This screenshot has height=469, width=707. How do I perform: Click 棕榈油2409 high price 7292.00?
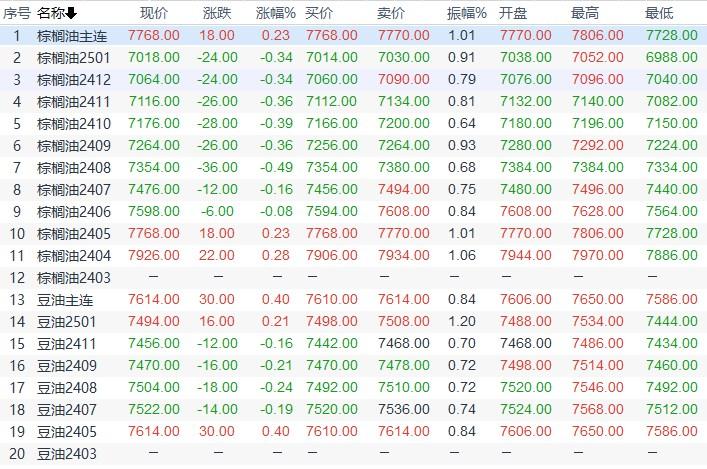click(x=597, y=145)
